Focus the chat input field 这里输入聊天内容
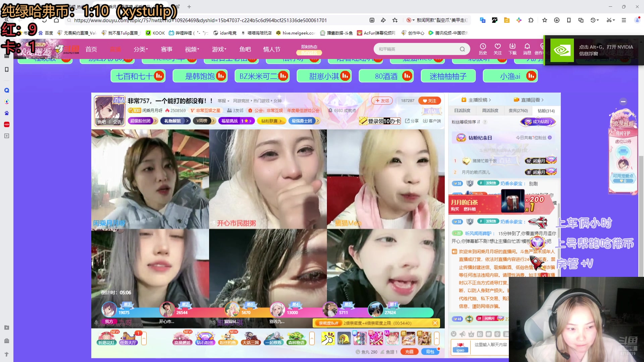The width and height of the screenshot is (644, 362). point(491,345)
